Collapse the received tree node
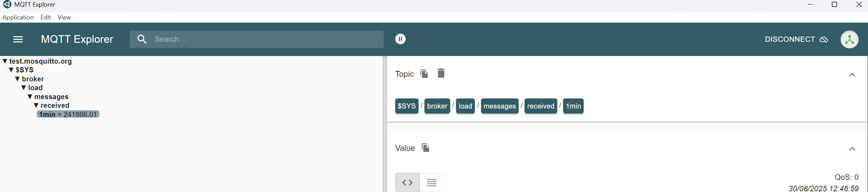This screenshot has height=192, width=868. 36,105
